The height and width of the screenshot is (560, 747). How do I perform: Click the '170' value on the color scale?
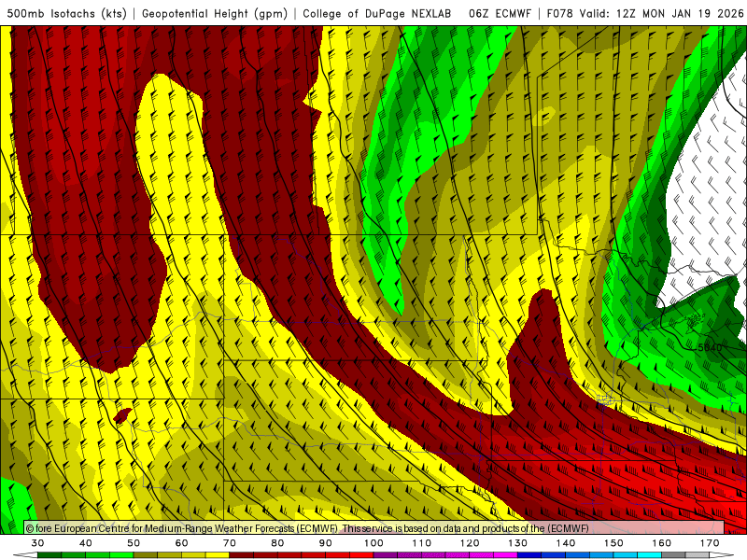710,543
